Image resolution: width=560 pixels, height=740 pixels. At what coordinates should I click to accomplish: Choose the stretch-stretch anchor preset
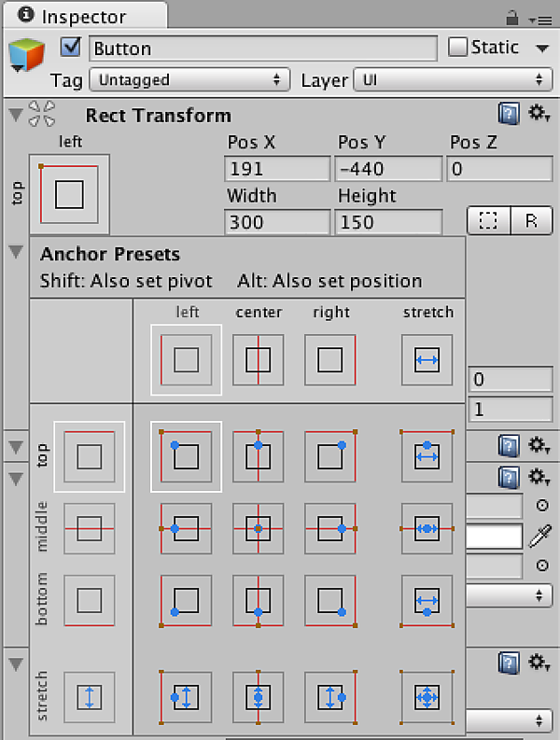pos(427,696)
